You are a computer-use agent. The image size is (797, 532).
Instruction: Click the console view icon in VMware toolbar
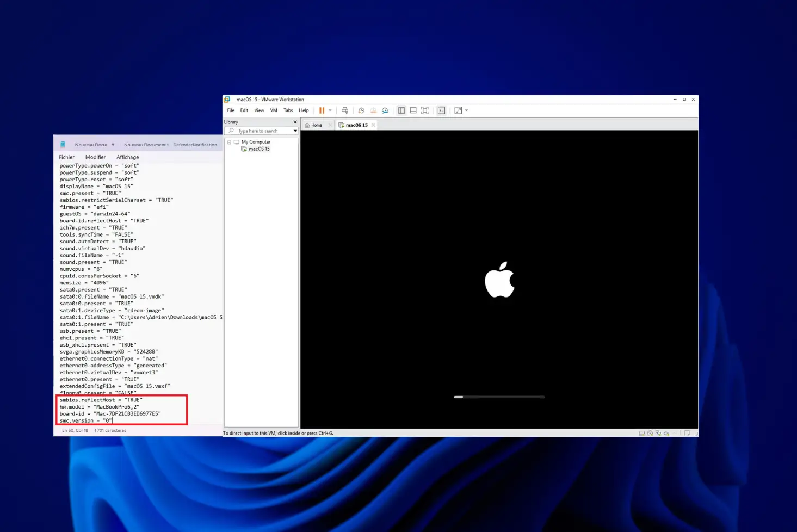[442, 110]
